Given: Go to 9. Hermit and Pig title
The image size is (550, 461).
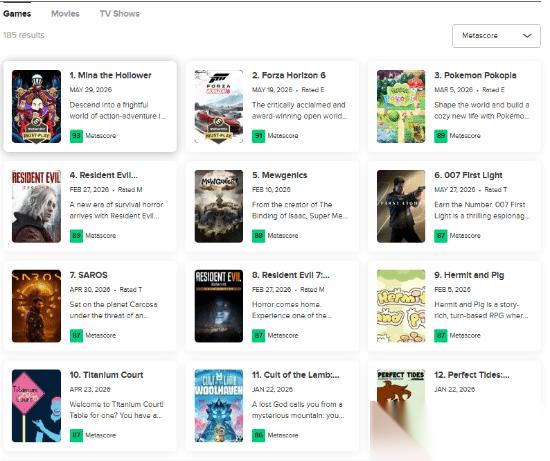Looking at the screenshot, I should pyautogui.click(x=469, y=275).
